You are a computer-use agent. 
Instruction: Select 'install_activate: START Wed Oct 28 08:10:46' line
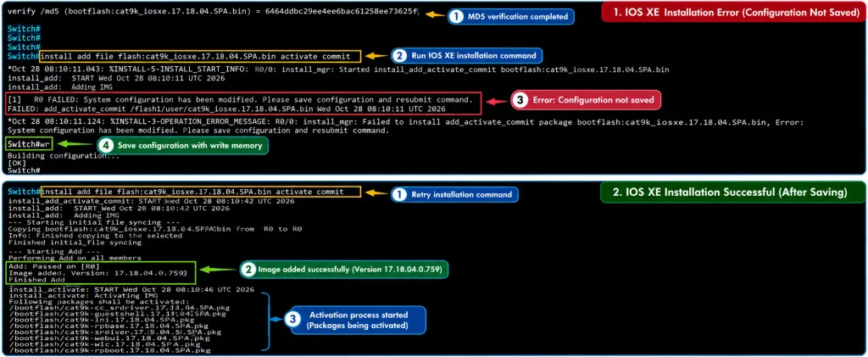coord(131,289)
